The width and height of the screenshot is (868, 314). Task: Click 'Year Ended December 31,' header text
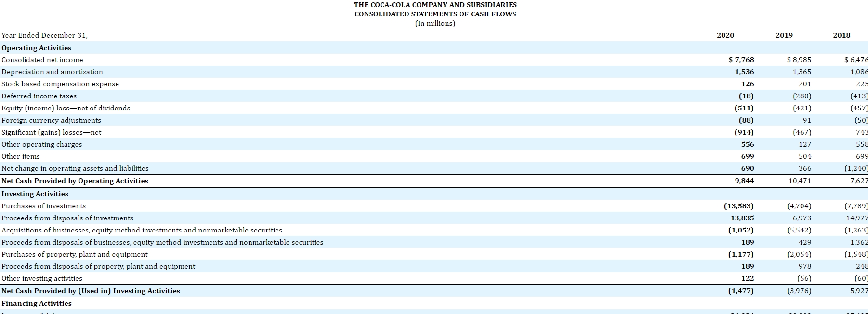pos(45,35)
